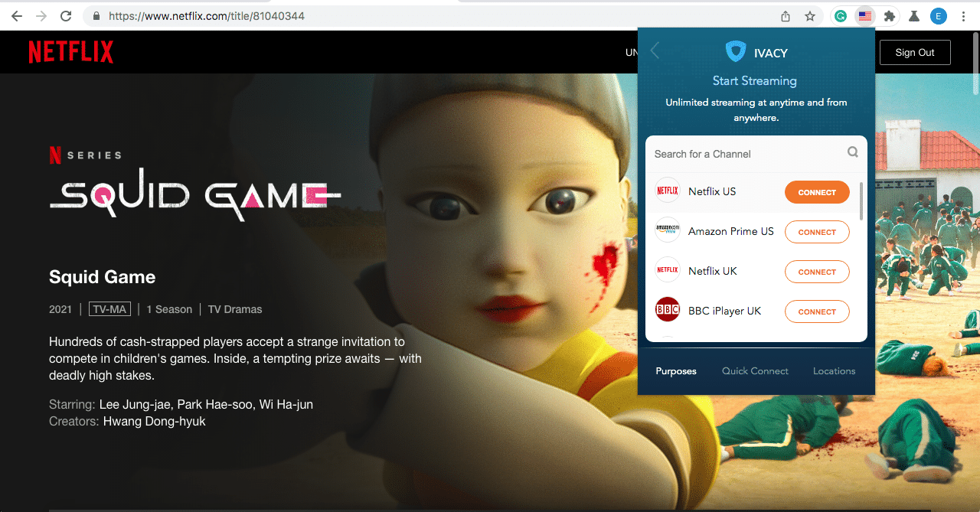The width and height of the screenshot is (980, 512).
Task: Click 'Lee Jung-jae, Park Hae-soo, Wi Ha-jun' cast text
Action: tap(206, 404)
